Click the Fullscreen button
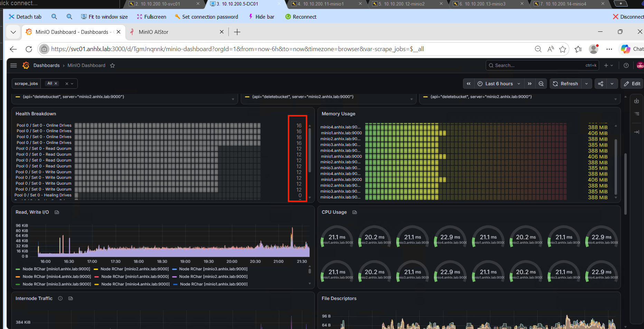 click(x=152, y=17)
